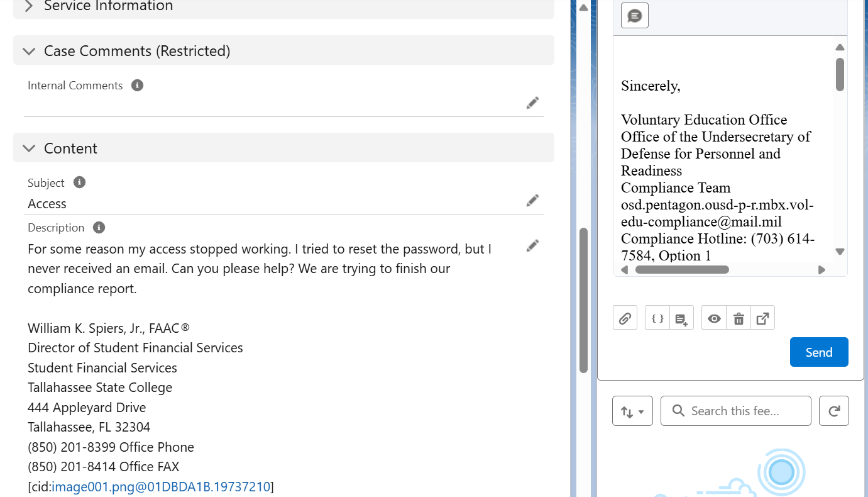
Task: Send the email reply
Action: [x=819, y=352]
